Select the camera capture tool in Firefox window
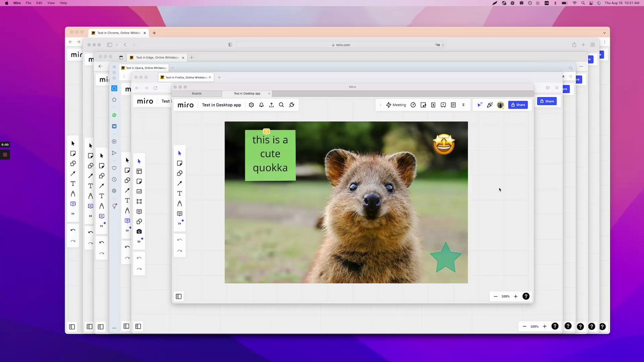 (x=139, y=231)
